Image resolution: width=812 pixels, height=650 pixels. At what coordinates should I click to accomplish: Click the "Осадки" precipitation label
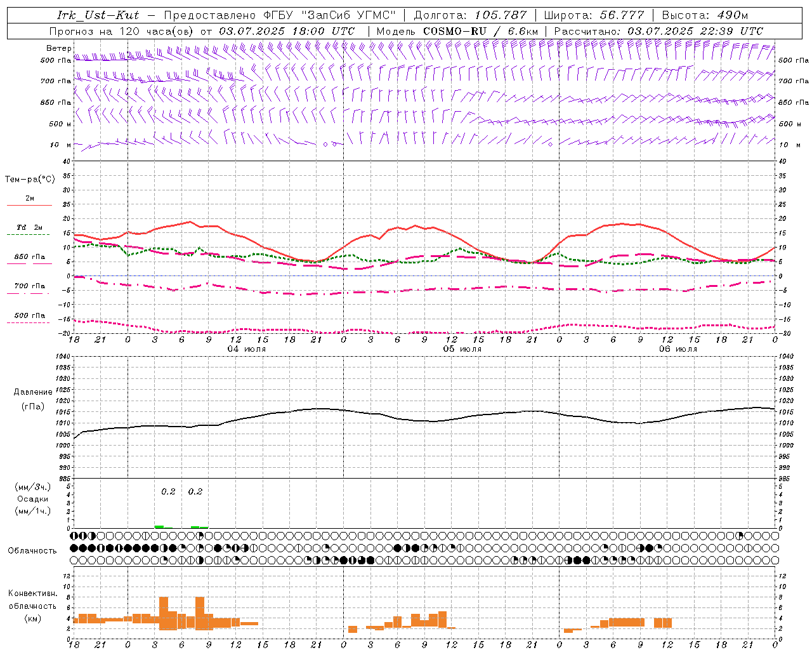coord(33,499)
